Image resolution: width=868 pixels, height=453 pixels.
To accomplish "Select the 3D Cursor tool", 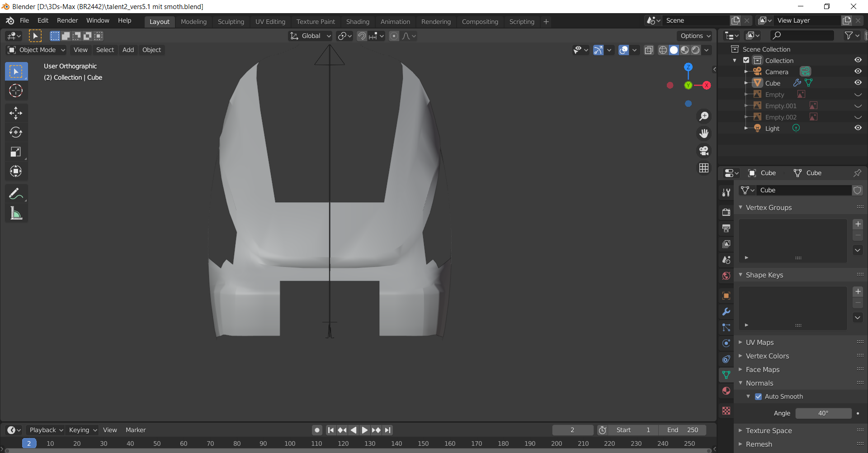I will coord(16,91).
